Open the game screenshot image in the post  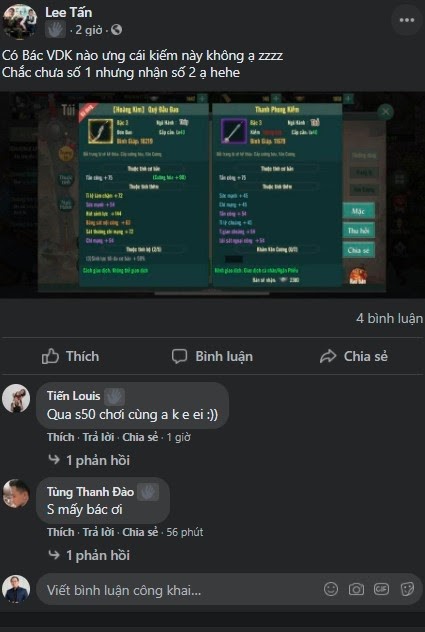(212, 195)
